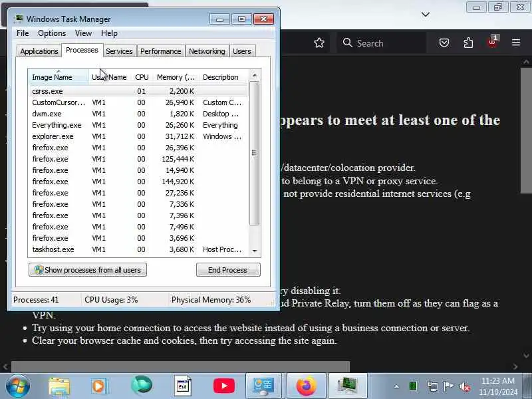Click the Windows Start button
Image resolution: width=532 pixels, height=399 pixels.
point(18,386)
